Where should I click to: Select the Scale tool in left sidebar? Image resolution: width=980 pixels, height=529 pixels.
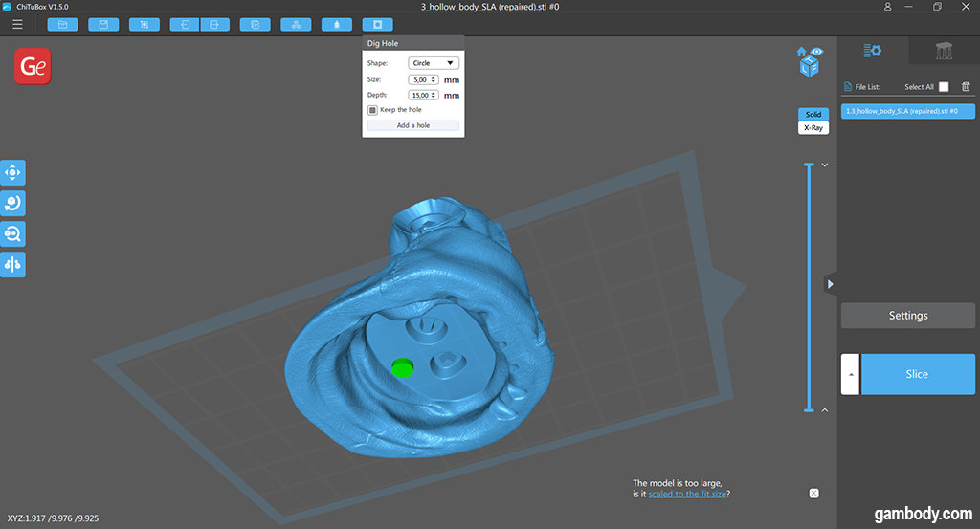point(13,234)
